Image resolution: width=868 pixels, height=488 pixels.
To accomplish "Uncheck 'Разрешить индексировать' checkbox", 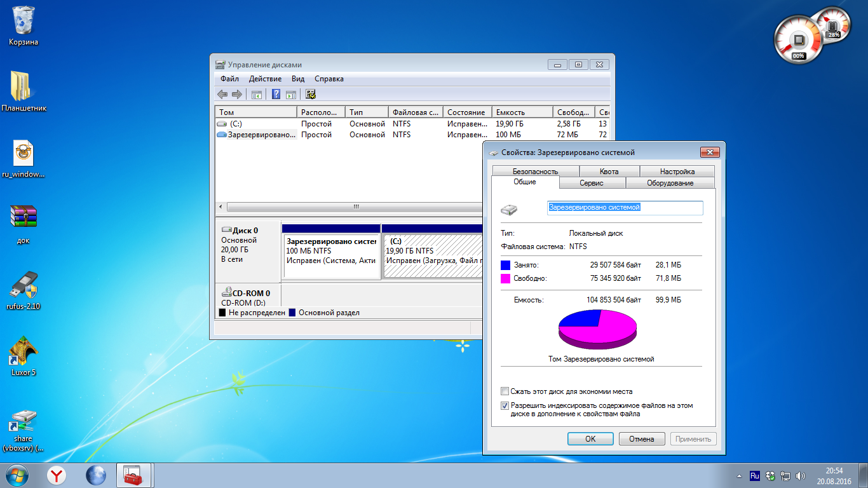I will pyautogui.click(x=505, y=405).
